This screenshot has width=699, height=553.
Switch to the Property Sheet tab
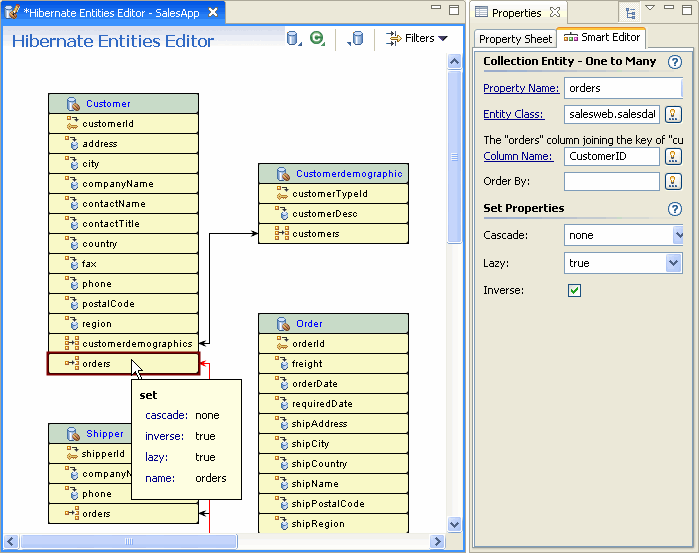coord(515,39)
